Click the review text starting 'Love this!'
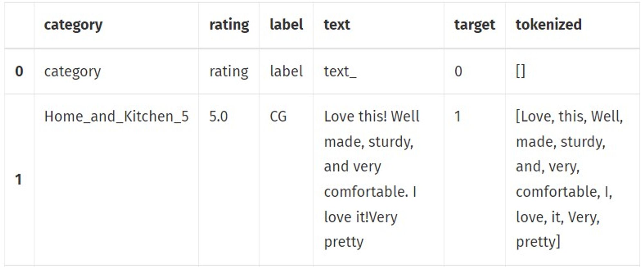Viewport: 644px width, 267px height. (372, 179)
